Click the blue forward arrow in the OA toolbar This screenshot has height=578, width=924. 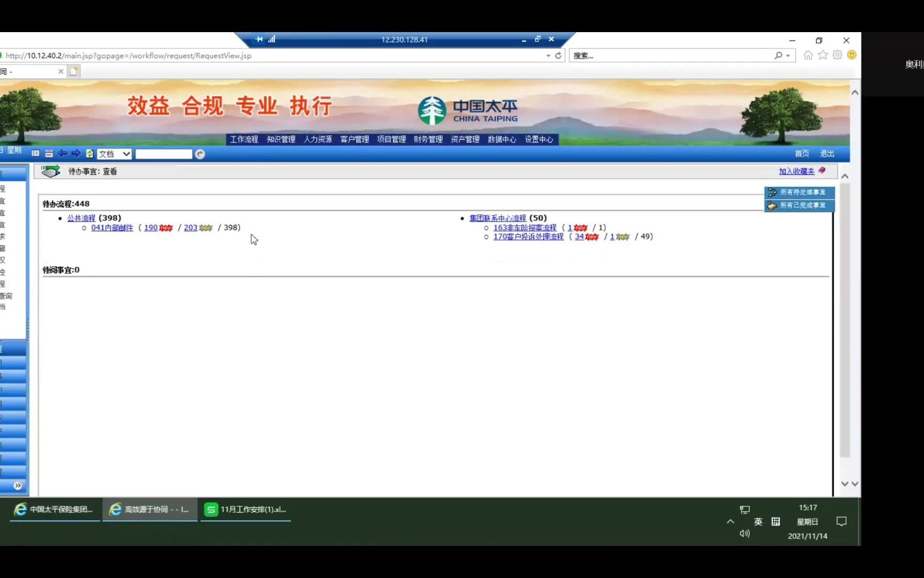point(76,154)
